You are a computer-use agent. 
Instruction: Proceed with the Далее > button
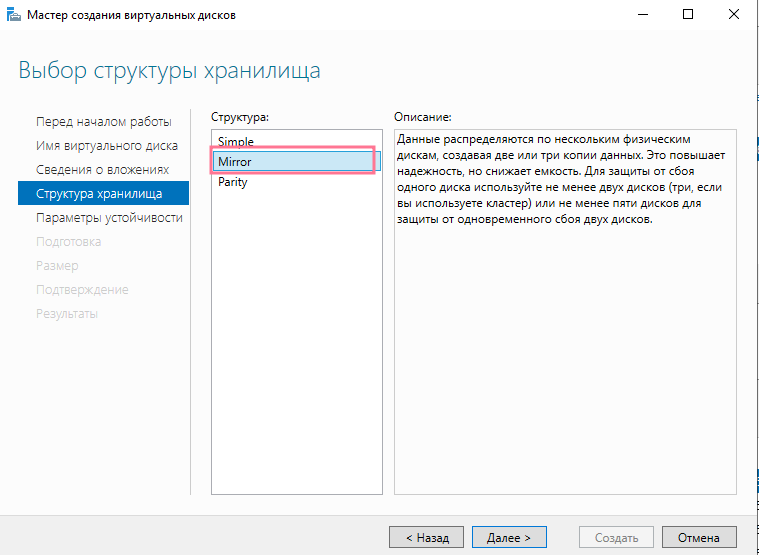tap(509, 537)
